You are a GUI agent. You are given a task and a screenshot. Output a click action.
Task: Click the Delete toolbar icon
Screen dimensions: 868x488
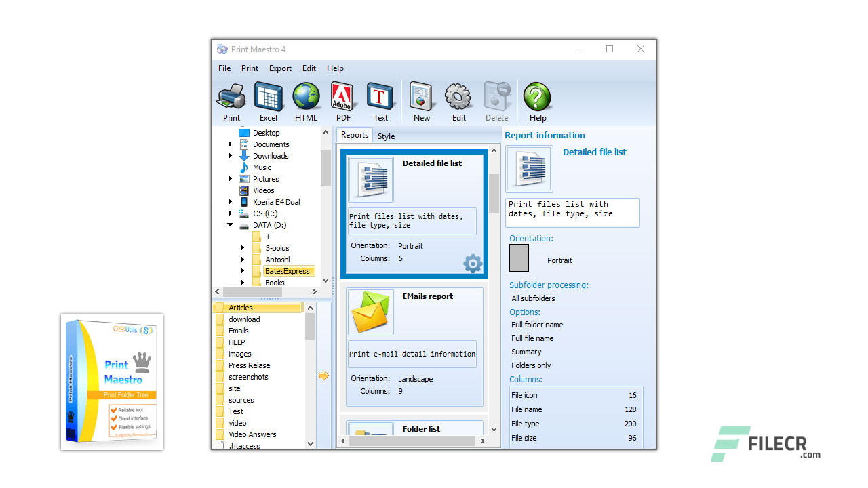pos(497,102)
